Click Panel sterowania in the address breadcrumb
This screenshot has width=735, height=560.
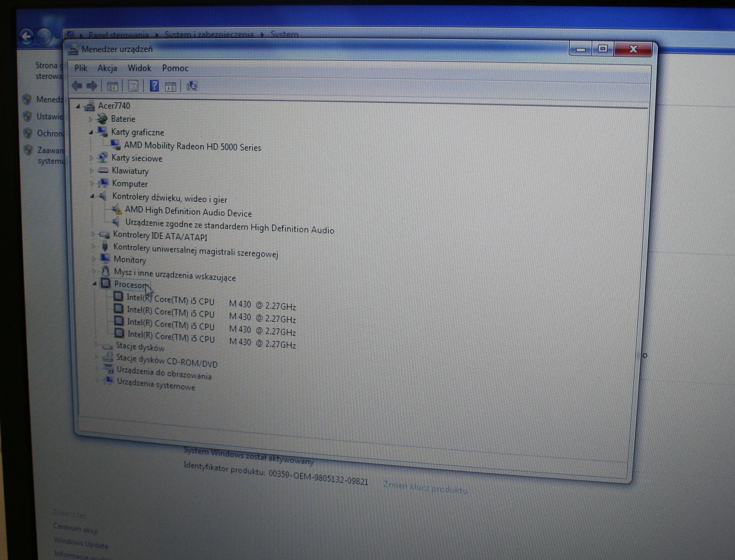click(x=119, y=35)
